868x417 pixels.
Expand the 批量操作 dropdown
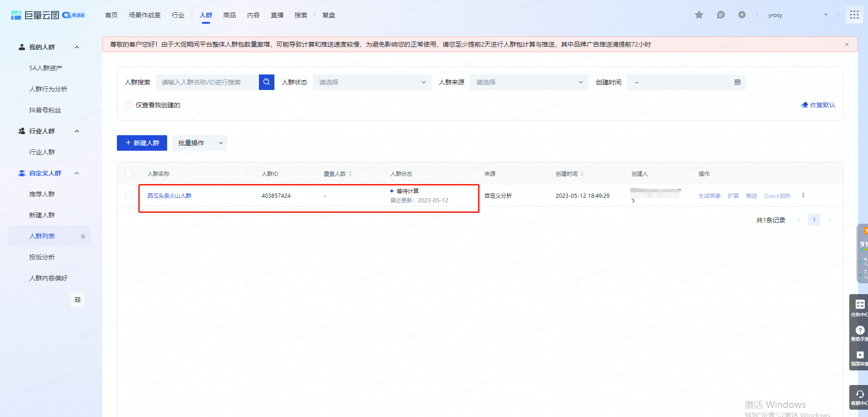click(200, 143)
